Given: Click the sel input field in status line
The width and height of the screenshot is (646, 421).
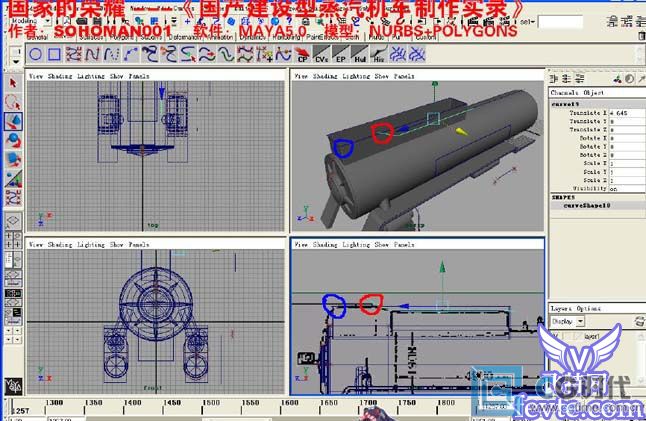Looking at the screenshot, I should [560, 22].
